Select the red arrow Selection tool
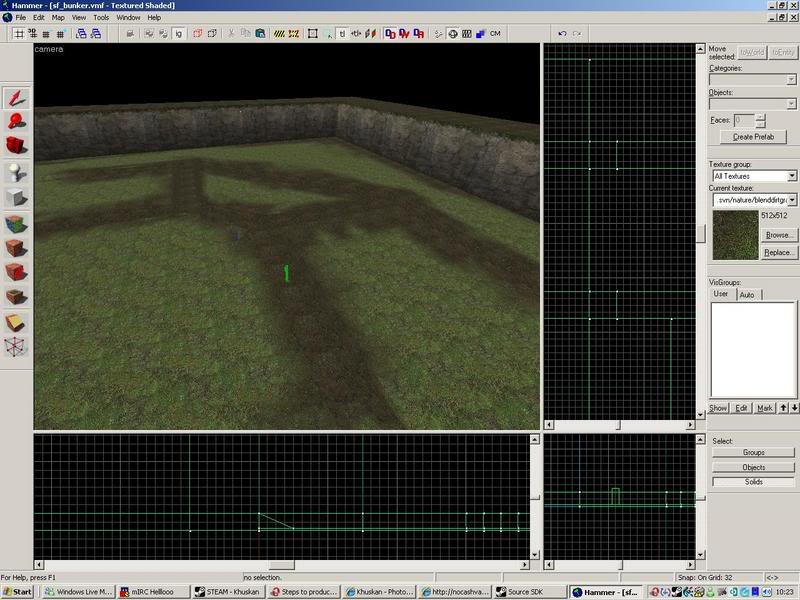This screenshot has width=800, height=600. click(x=17, y=97)
